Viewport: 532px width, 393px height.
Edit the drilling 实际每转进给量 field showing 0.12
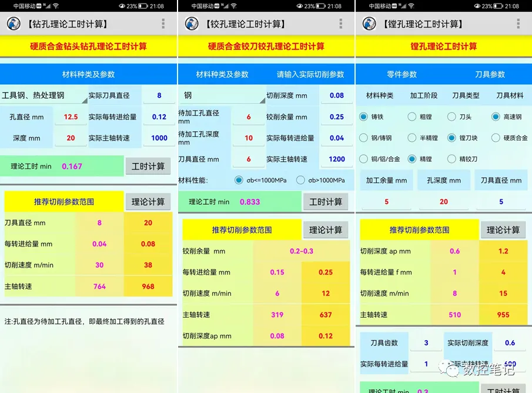point(159,117)
